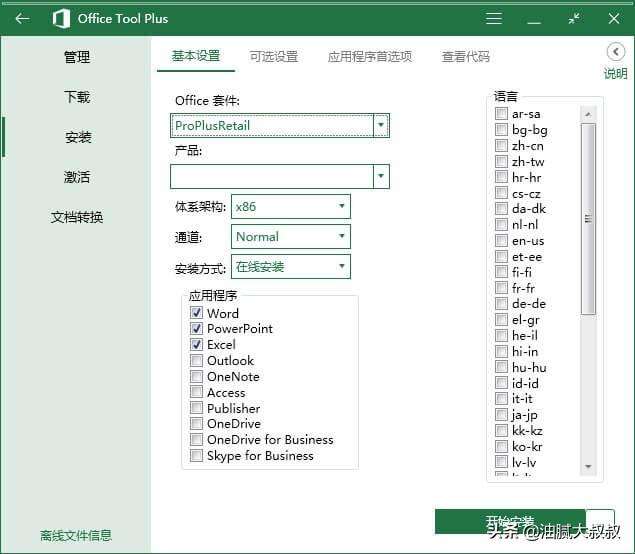Click the Office logo icon
Image resolution: width=635 pixels, height=554 pixels.
[x=61, y=18]
